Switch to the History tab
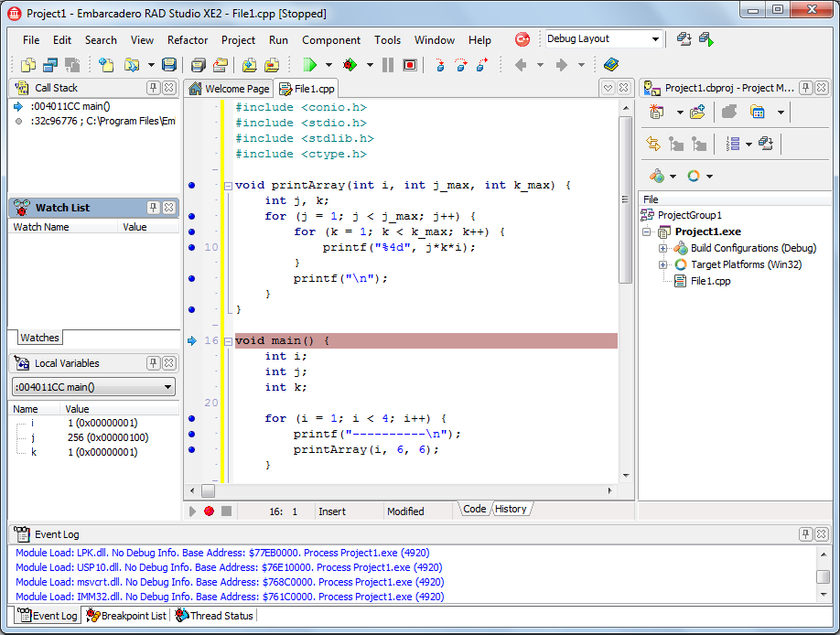Image resolution: width=840 pixels, height=635 pixels. point(511,509)
